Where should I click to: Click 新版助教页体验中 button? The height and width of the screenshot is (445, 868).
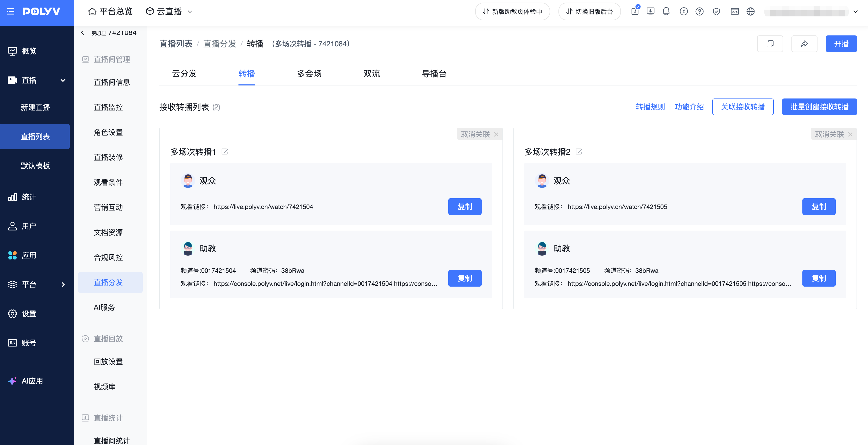pos(512,11)
